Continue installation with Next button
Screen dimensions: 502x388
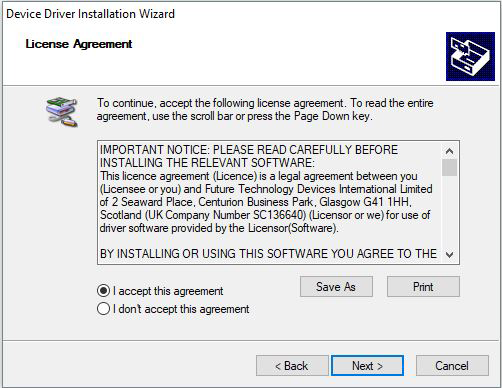367,366
